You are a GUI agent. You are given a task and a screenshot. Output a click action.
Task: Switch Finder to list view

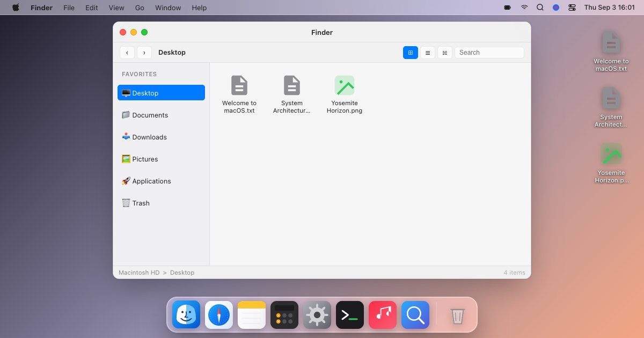pyautogui.click(x=428, y=53)
